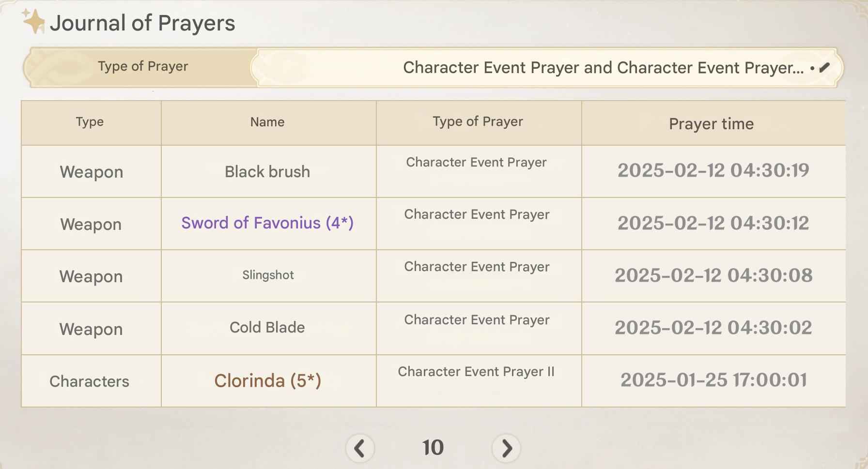This screenshot has height=469, width=868.
Task: Click the Characters type cell in last row
Action: tap(90, 381)
